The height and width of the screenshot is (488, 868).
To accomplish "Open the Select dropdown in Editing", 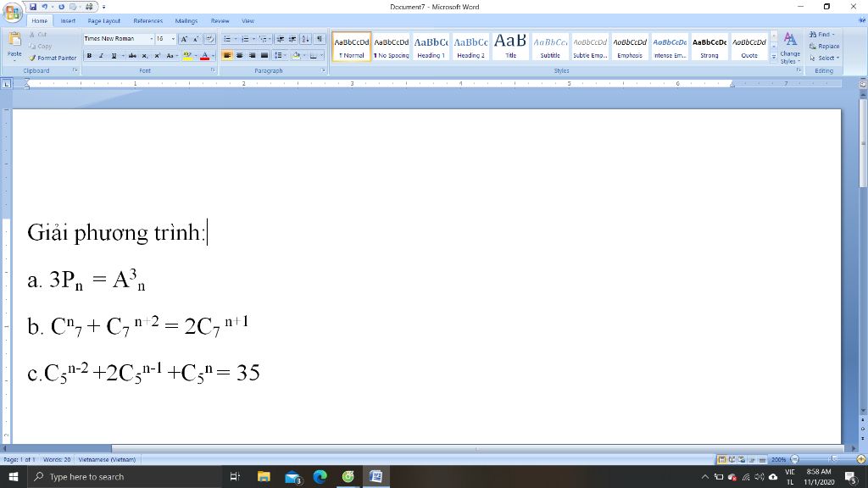I will point(824,58).
